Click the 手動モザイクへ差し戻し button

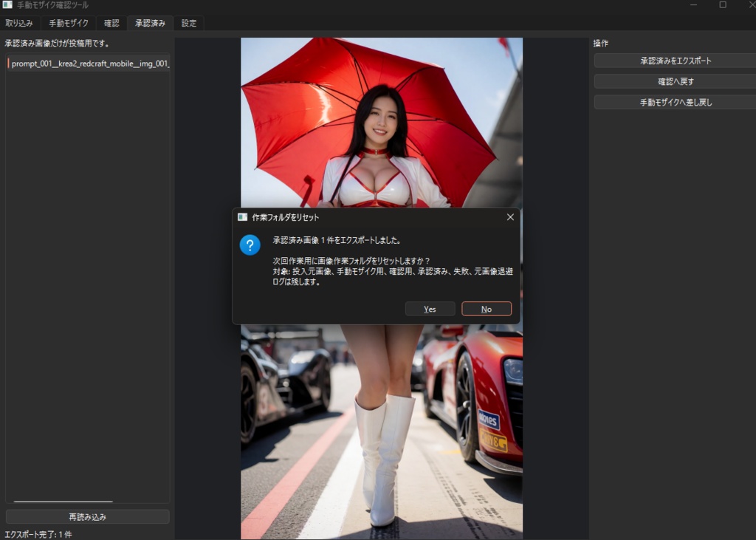[x=676, y=102]
